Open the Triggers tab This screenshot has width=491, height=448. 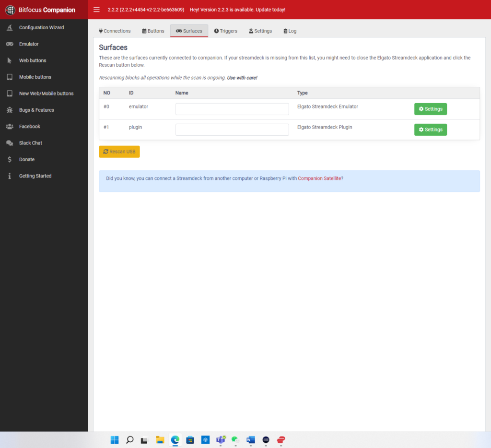pos(225,31)
